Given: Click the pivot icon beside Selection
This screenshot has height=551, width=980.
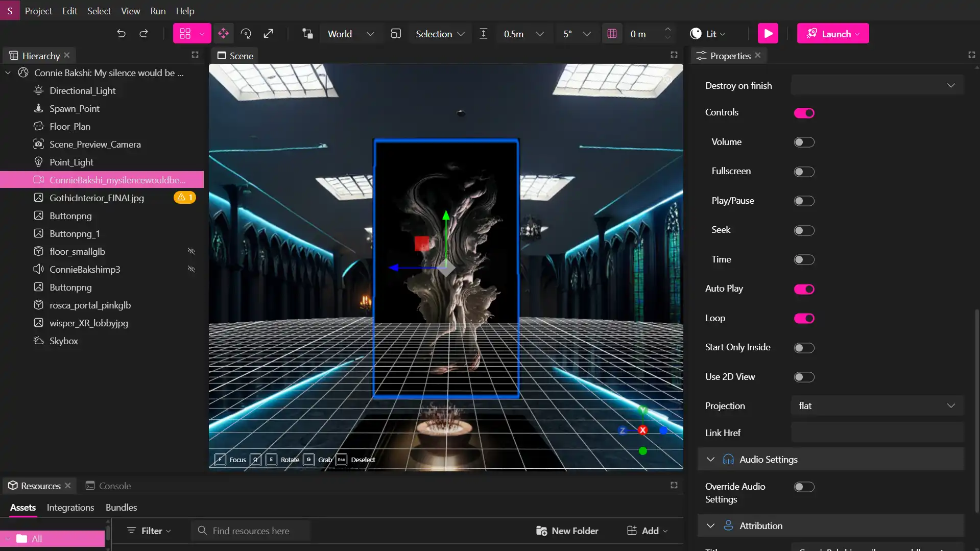Looking at the screenshot, I should coord(396,34).
